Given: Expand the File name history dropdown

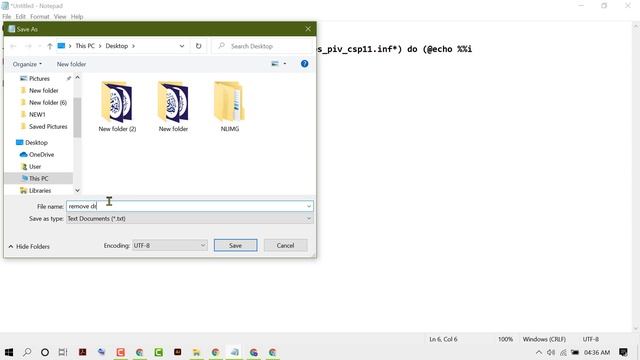Looking at the screenshot, I should point(309,206).
